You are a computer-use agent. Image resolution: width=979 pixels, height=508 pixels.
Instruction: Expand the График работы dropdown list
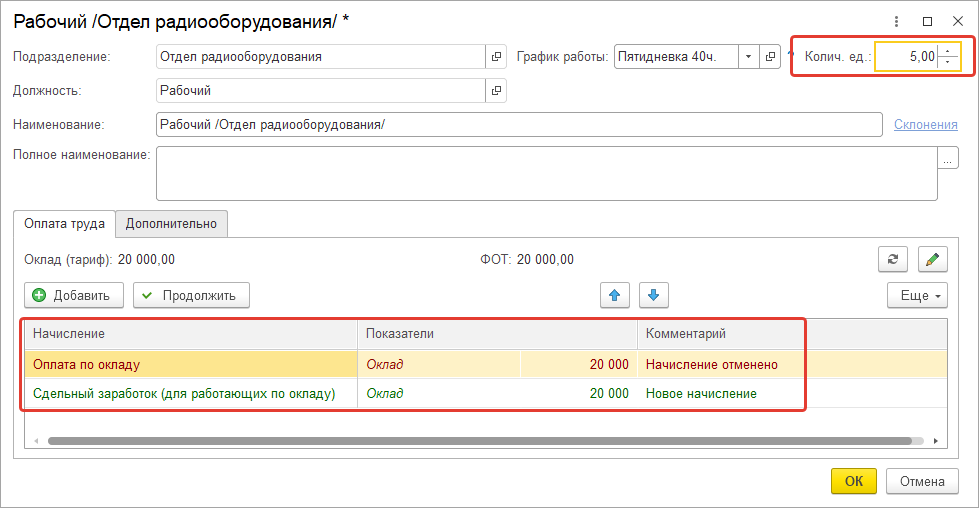(748, 57)
